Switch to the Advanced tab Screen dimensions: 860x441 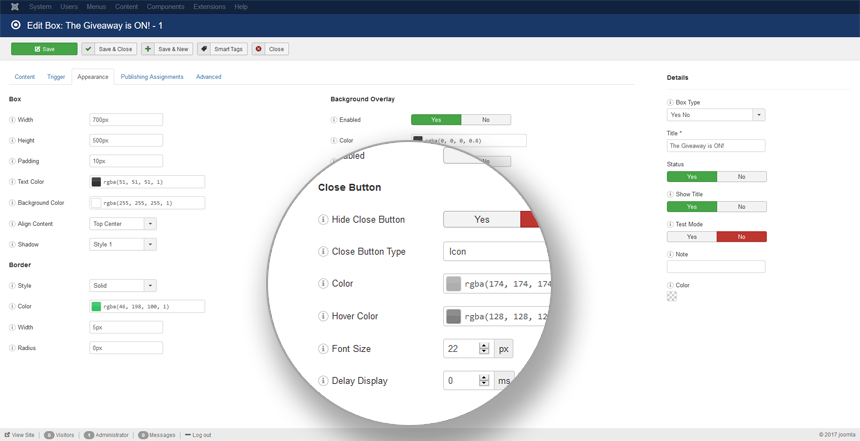pyautogui.click(x=208, y=77)
